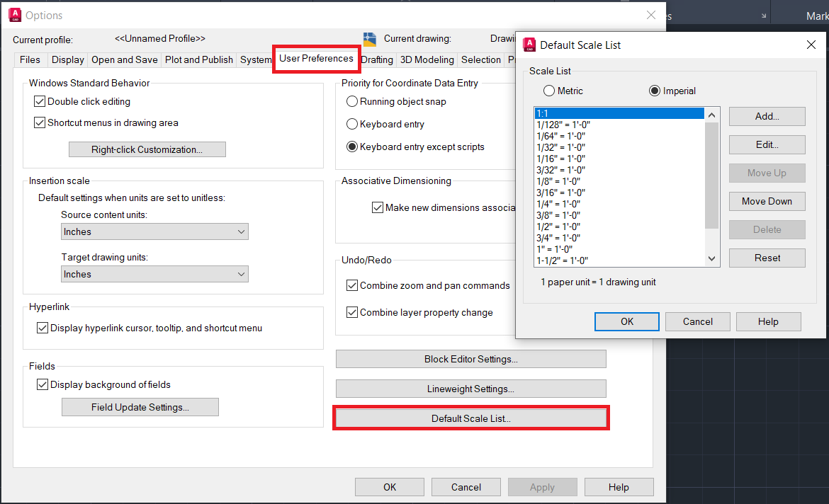This screenshot has width=829, height=504.
Task: Select the 1/4" = 1'-0" scale entry
Action: point(560,204)
